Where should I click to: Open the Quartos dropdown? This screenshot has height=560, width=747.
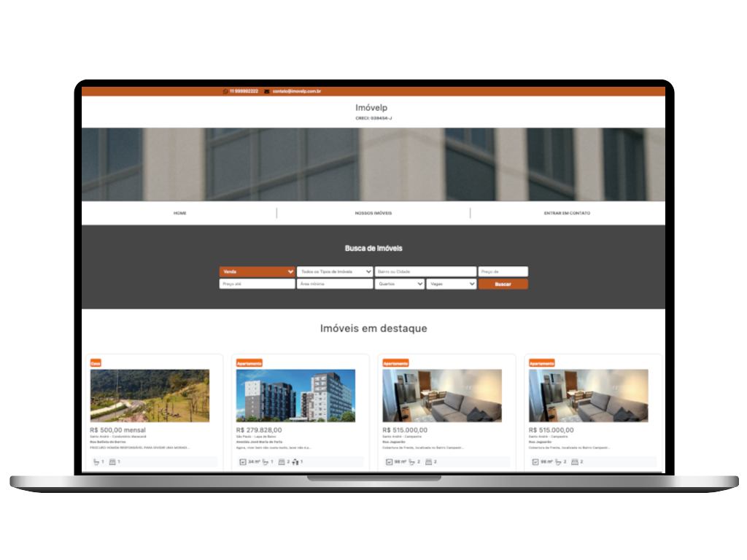399,284
